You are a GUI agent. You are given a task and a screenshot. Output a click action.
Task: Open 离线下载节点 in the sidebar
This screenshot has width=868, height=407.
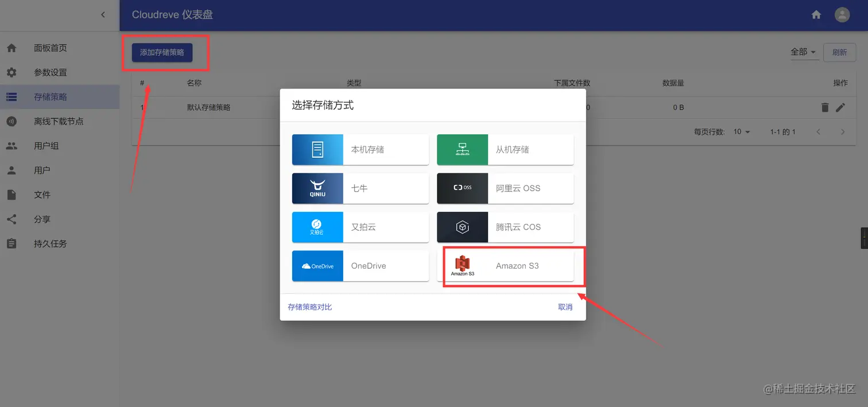coord(60,121)
